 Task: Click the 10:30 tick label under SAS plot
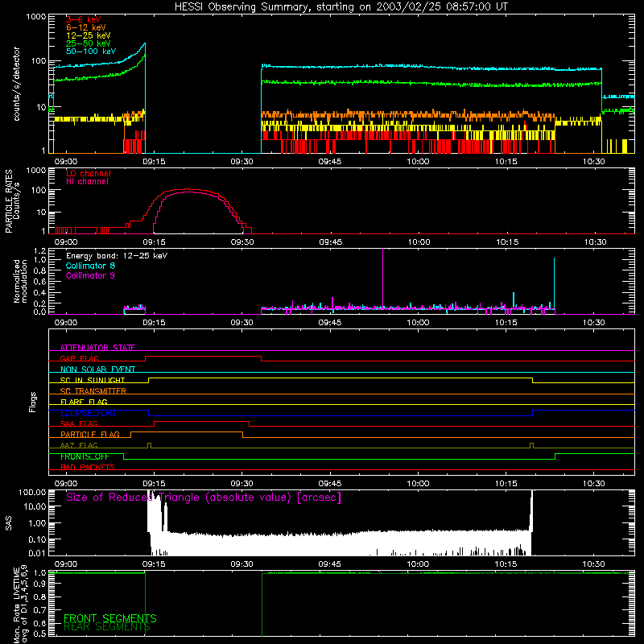[x=594, y=564]
